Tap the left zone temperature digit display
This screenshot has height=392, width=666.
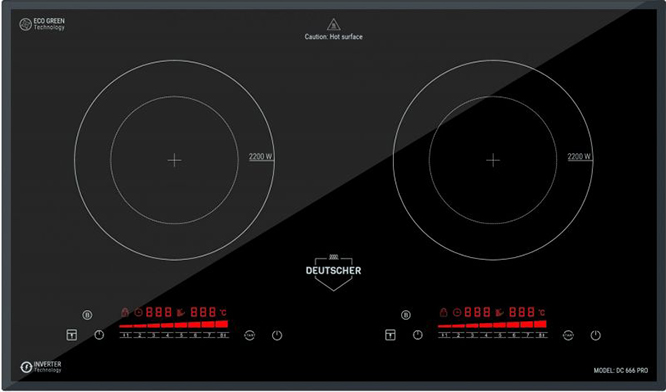tap(203, 312)
